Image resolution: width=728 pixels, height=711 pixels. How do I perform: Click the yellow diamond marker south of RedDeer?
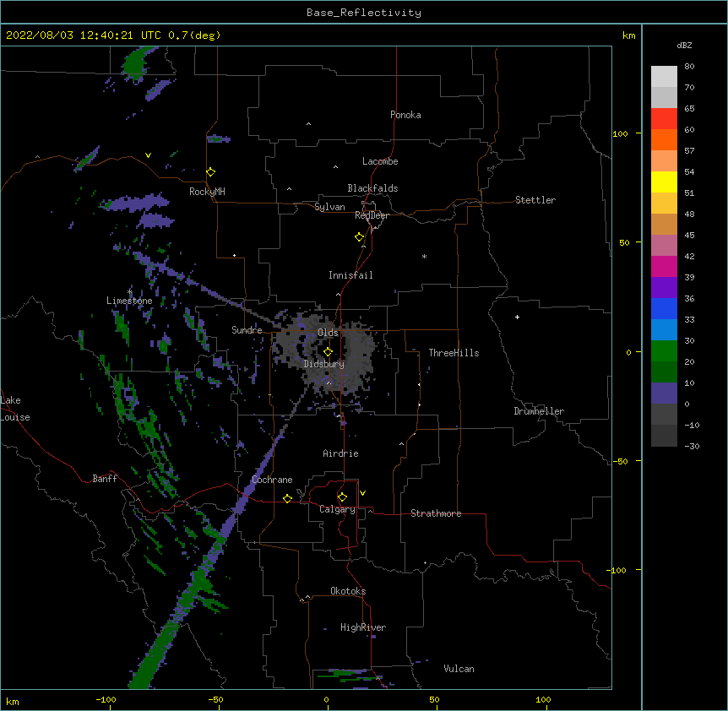pyautogui.click(x=360, y=237)
